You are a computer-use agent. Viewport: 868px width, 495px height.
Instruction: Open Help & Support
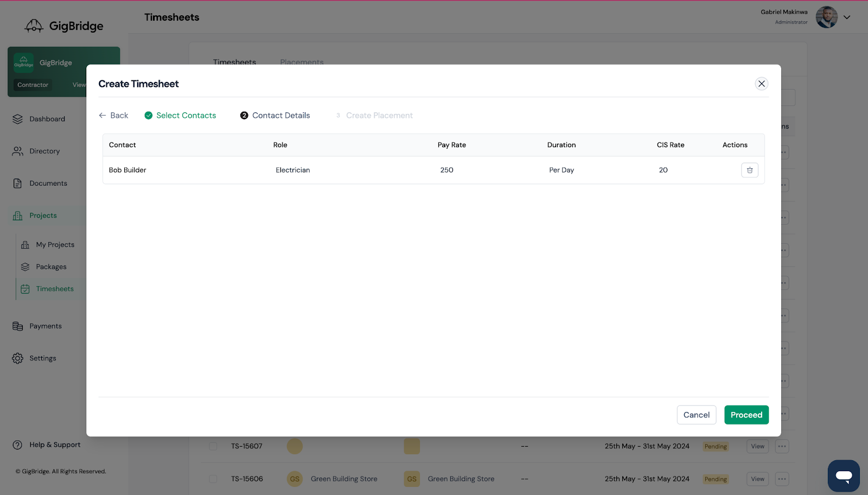tap(55, 445)
